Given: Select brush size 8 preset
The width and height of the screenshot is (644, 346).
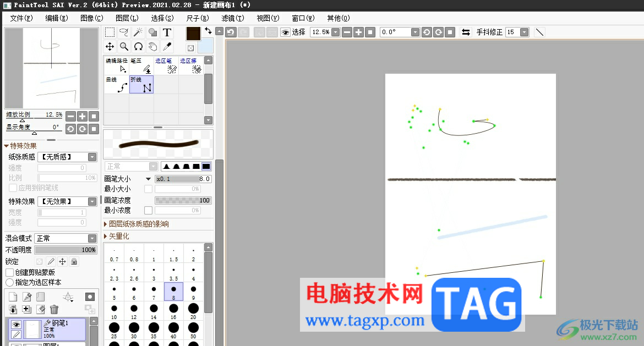Looking at the screenshot, I should point(173,292).
